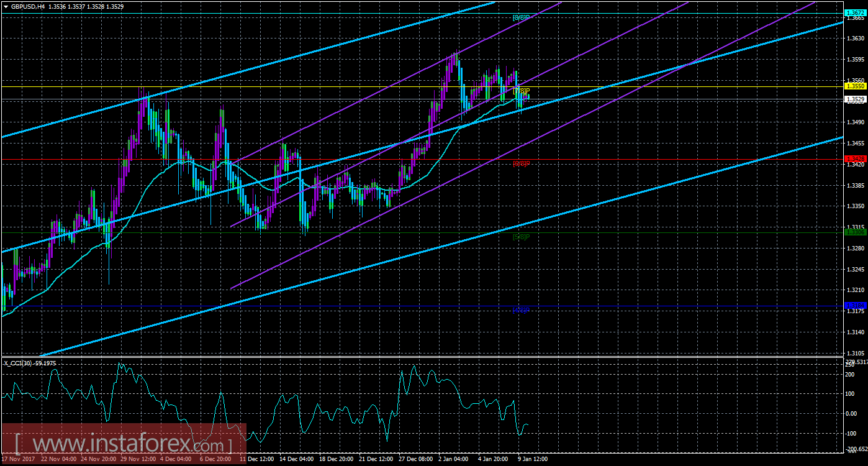Screen dimensions: 868x466
Task: Click the CCI scale value 100
Action: tap(851, 393)
